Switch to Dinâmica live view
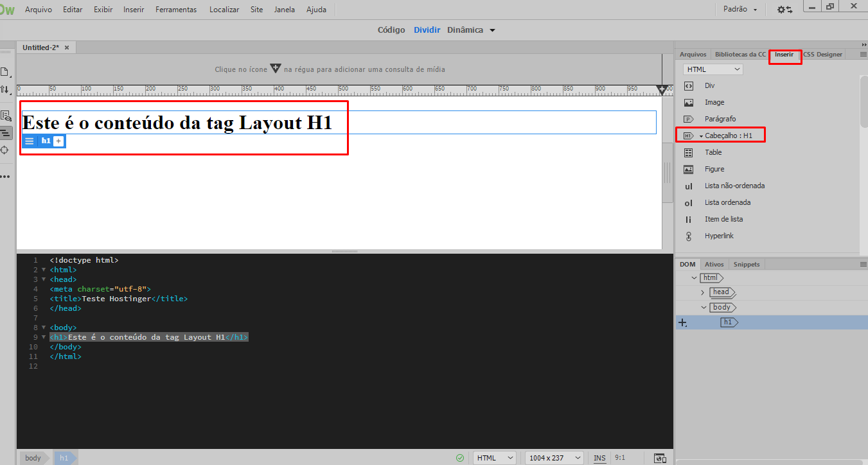868x465 pixels. (465, 30)
